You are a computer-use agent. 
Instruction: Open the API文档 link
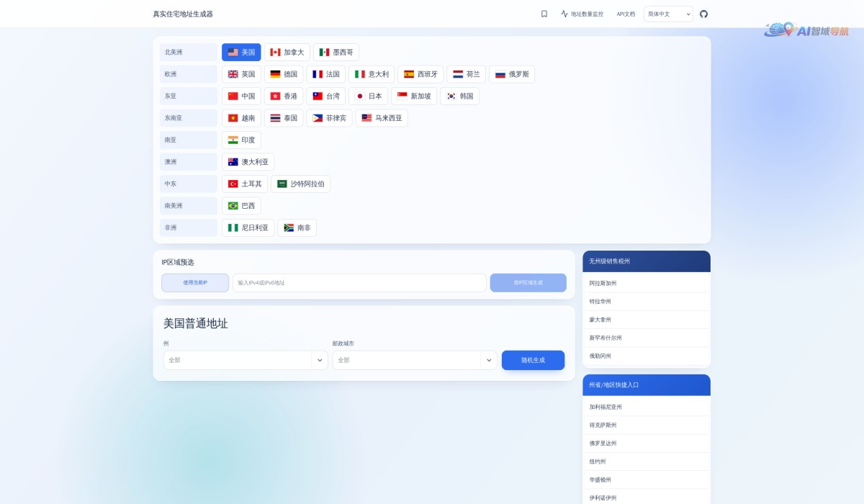tap(626, 14)
